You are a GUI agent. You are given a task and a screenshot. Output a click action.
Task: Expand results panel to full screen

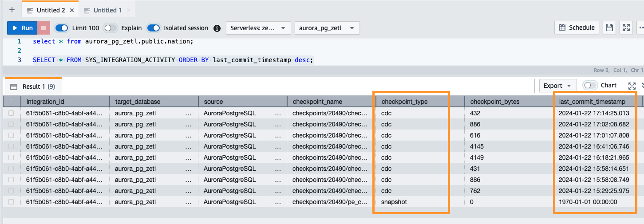[632, 86]
